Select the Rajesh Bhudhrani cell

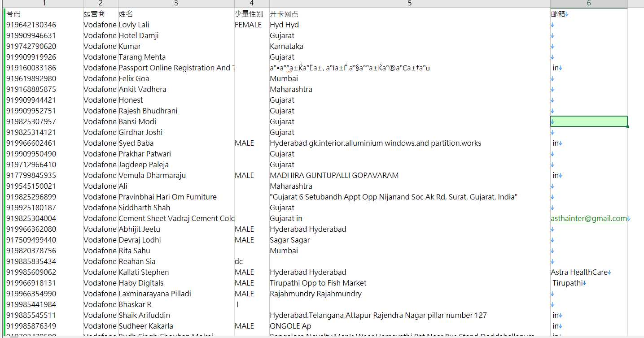pyautogui.click(x=176, y=111)
